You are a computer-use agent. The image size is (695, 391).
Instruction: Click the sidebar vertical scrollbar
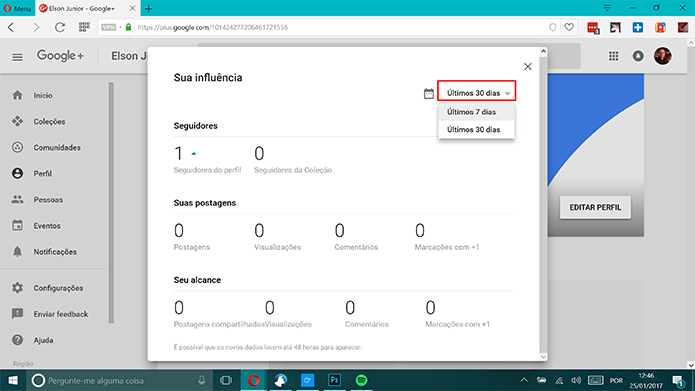click(111, 203)
